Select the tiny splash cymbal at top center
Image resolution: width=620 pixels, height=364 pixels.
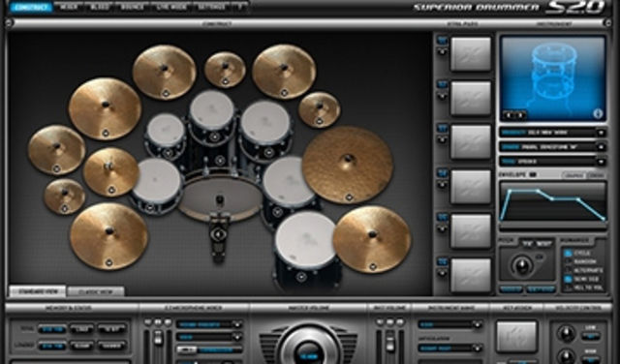(x=225, y=70)
